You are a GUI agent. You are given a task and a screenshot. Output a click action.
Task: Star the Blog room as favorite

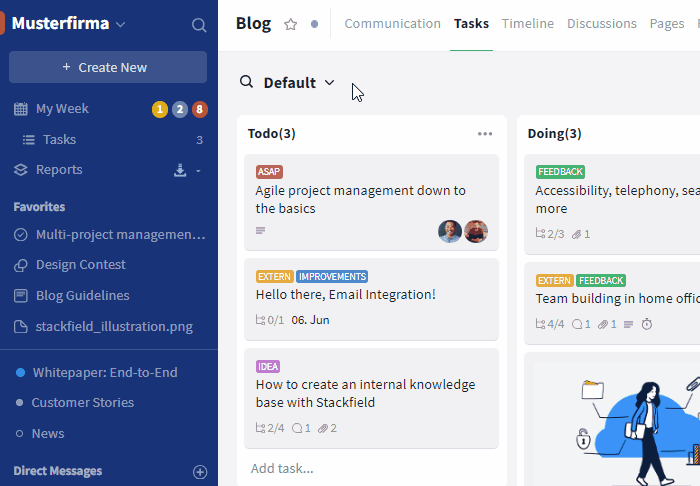click(x=291, y=24)
